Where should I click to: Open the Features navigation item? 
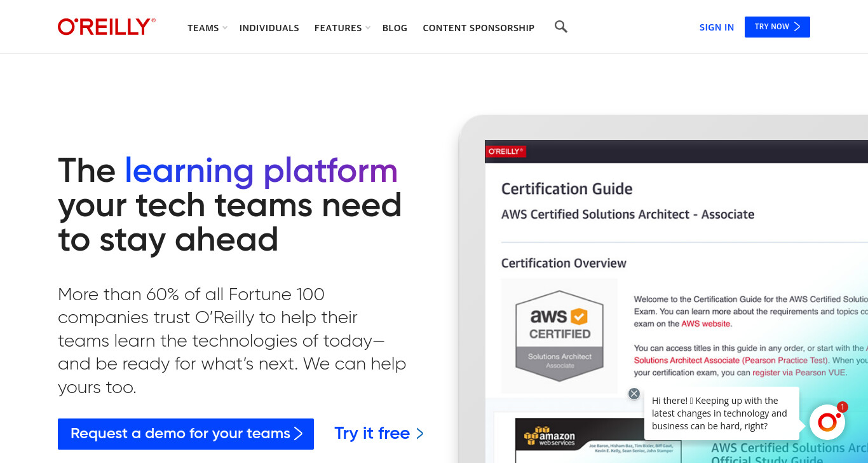pyautogui.click(x=338, y=28)
